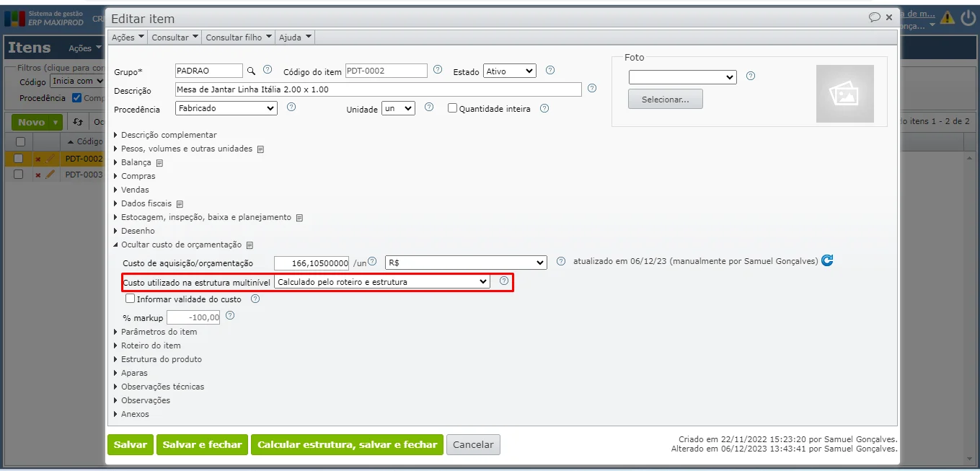The width and height of the screenshot is (980, 471).
Task: Click the power logout icon
Action: (x=968, y=18)
